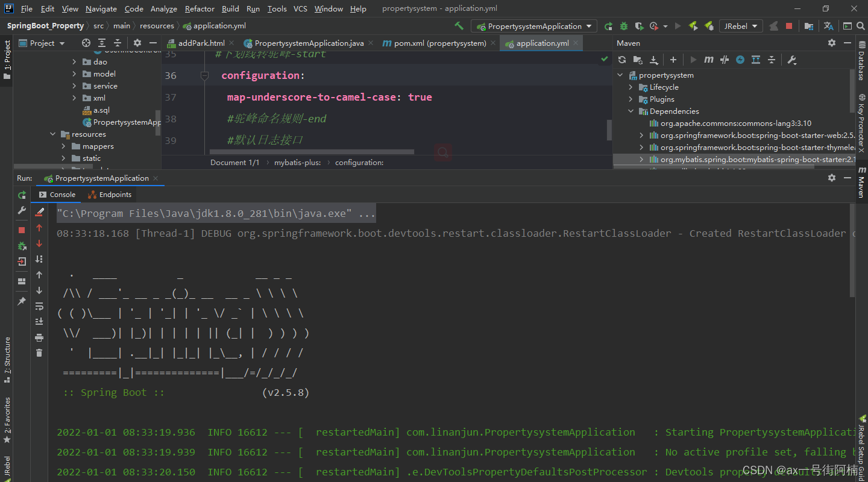Open the VCS menu

pyautogui.click(x=300, y=8)
